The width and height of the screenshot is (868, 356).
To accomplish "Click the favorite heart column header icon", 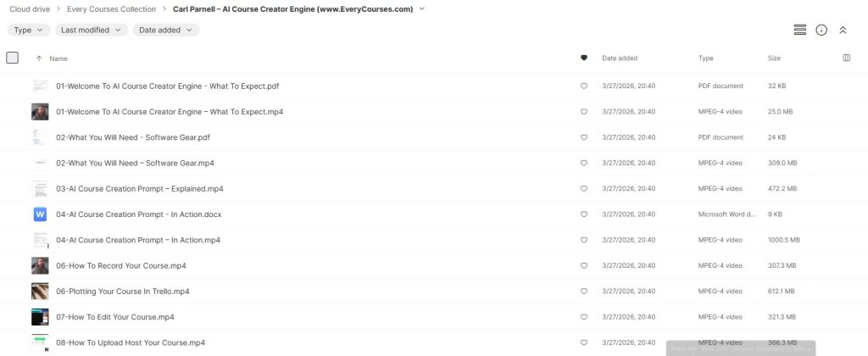I will point(583,58).
